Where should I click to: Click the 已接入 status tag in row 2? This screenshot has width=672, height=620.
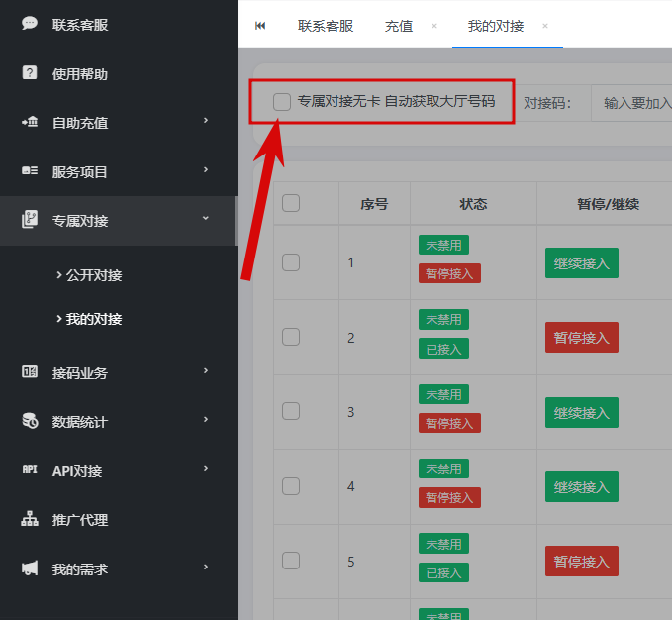pos(443,349)
